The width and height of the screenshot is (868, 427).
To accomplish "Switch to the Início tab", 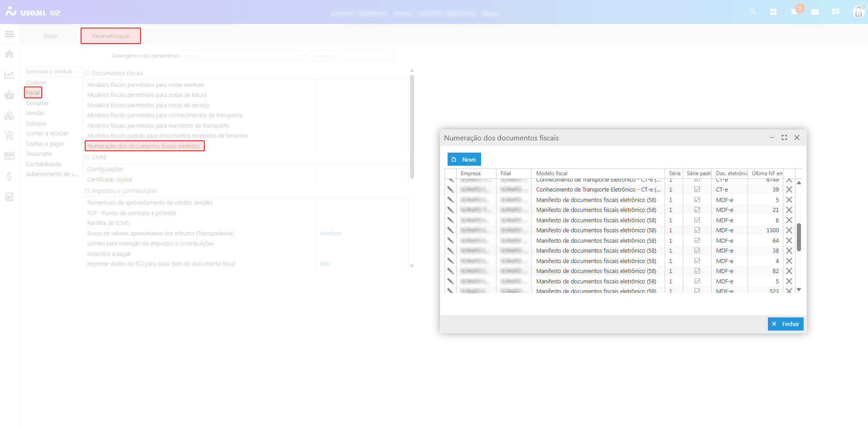I will 50,36.
